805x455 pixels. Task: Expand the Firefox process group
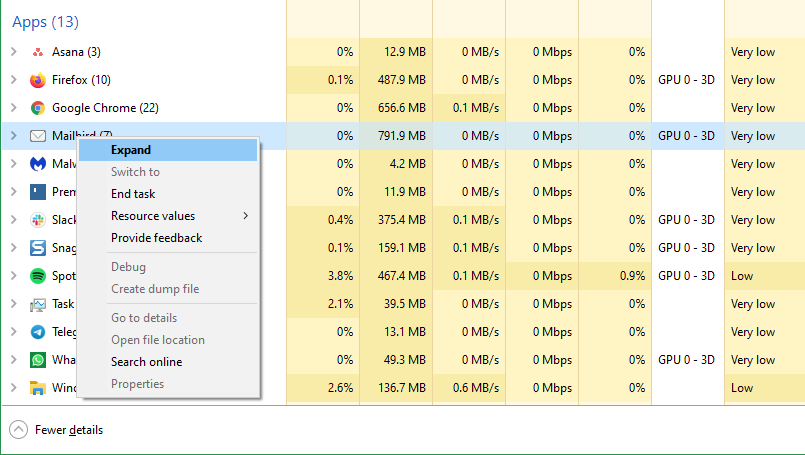click(14, 80)
